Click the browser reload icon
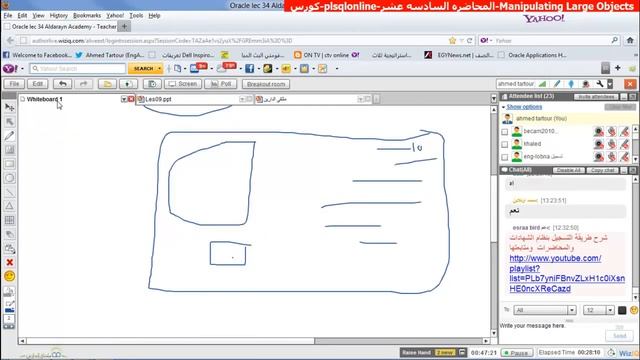The image size is (640, 360). [469, 40]
